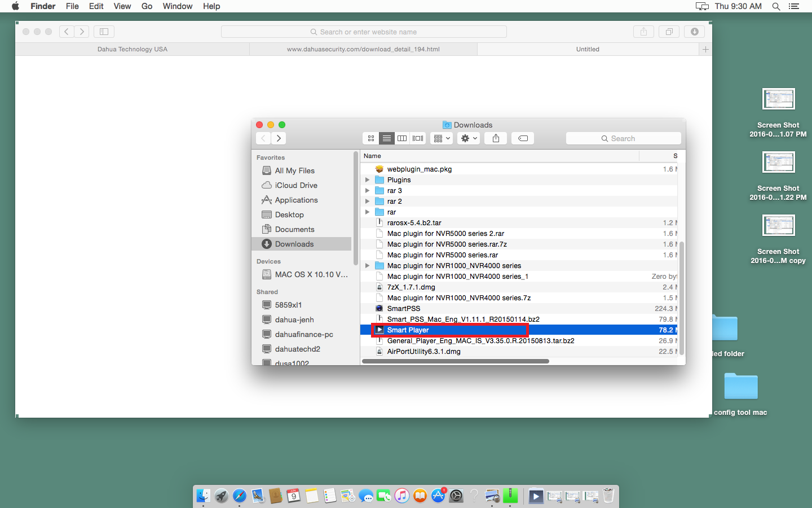The width and height of the screenshot is (812, 508).
Task: Launch Launchpad from the Dock
Action: [x=222, y=496]
